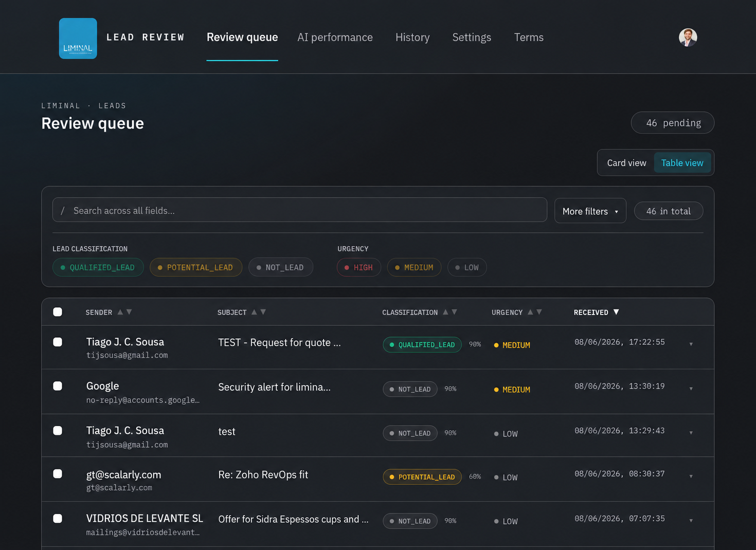The width and height of the screenshot is (756, 550).
Task: Open the History tab
Action: (412, 38)
